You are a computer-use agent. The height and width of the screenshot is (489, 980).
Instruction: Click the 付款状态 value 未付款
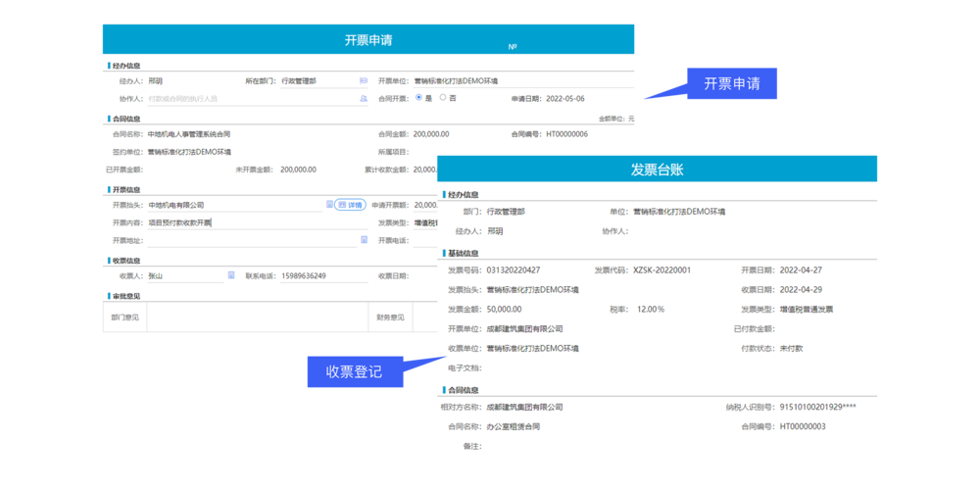pyautogui.click(x=791, y=348)
